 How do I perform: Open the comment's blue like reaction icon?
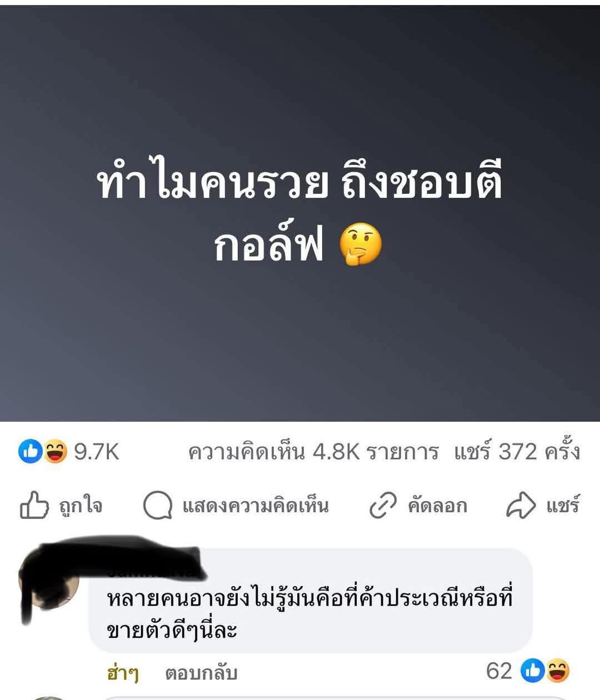pyautogui.click(x=533, y=671)
